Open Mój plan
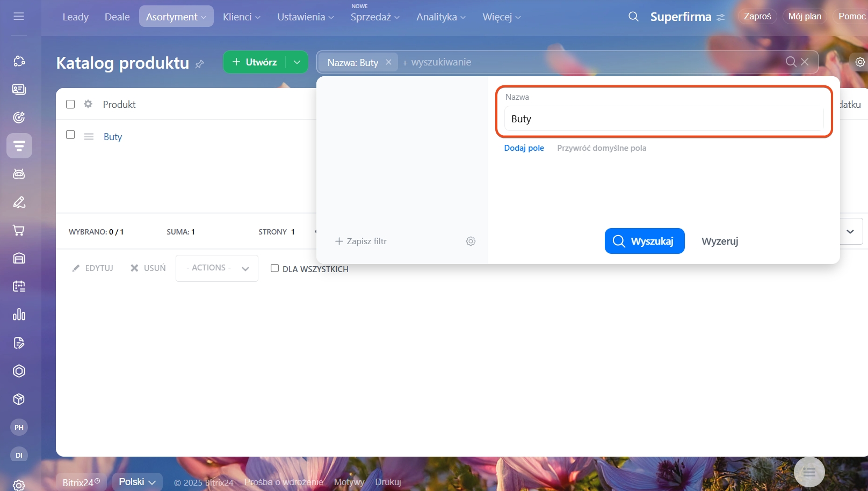Image resolution: width=868 pixels, height=491 pixels. pyautogui.click(x=805, y=16)
